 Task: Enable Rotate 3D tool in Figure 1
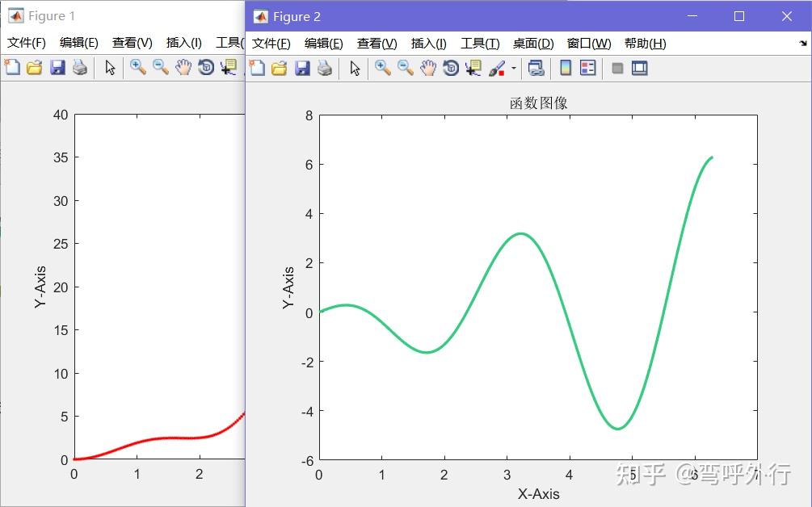[205, 67]
